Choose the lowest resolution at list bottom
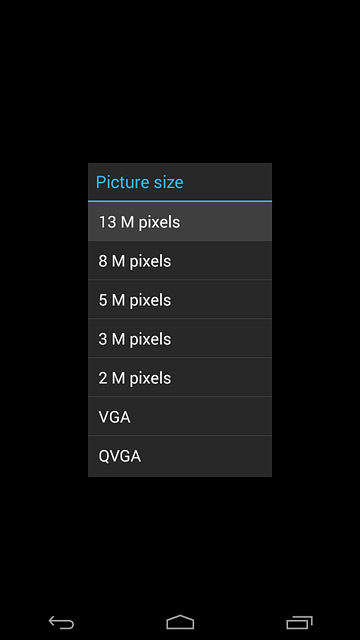The height and width of the screenshot is (640, 360). [x=180, y=456]
